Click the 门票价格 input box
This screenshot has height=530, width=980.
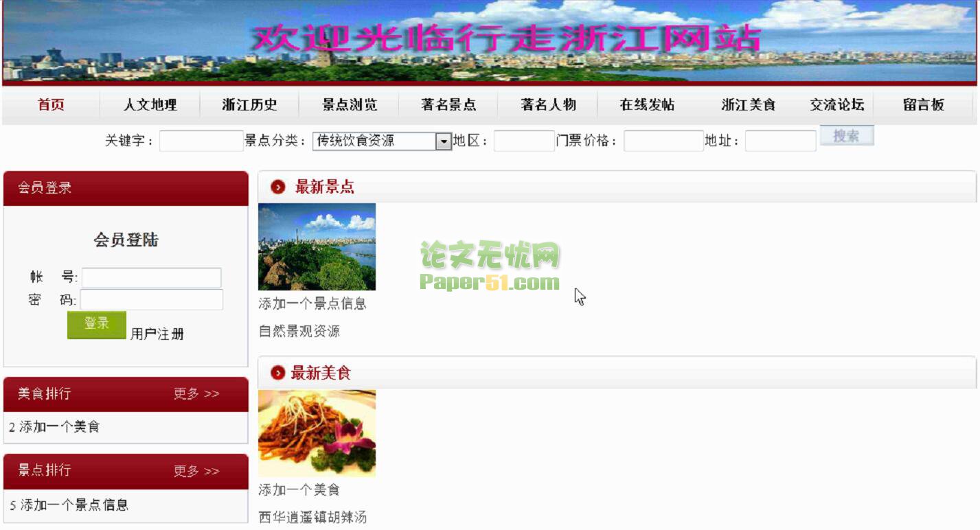coord(663,141)
